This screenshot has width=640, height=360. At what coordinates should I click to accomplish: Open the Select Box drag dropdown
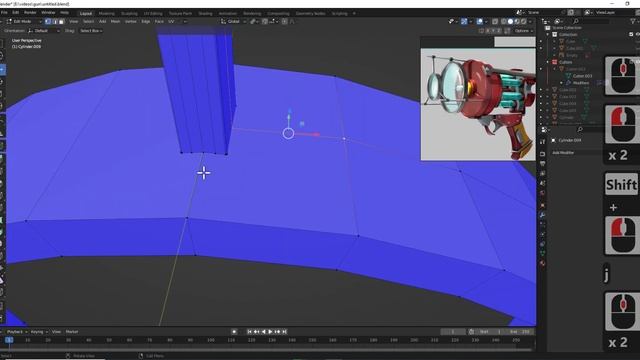click(91, 31)
